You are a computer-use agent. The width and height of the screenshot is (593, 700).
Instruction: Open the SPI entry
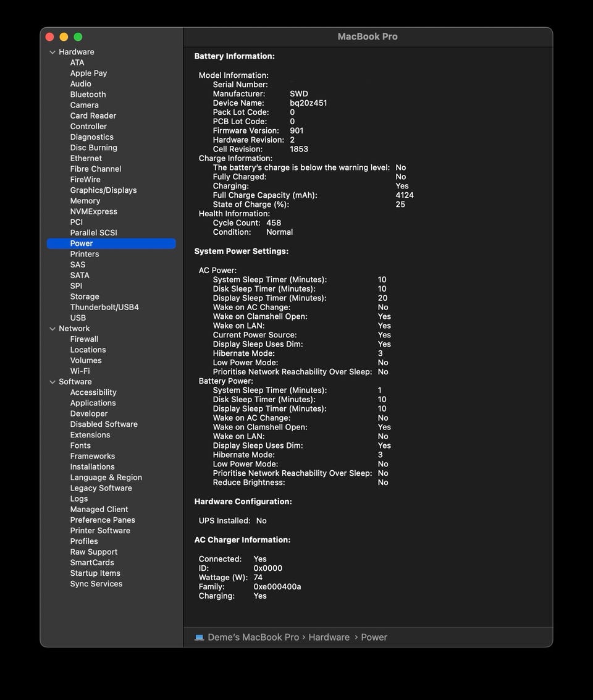(x=76, y=286)
